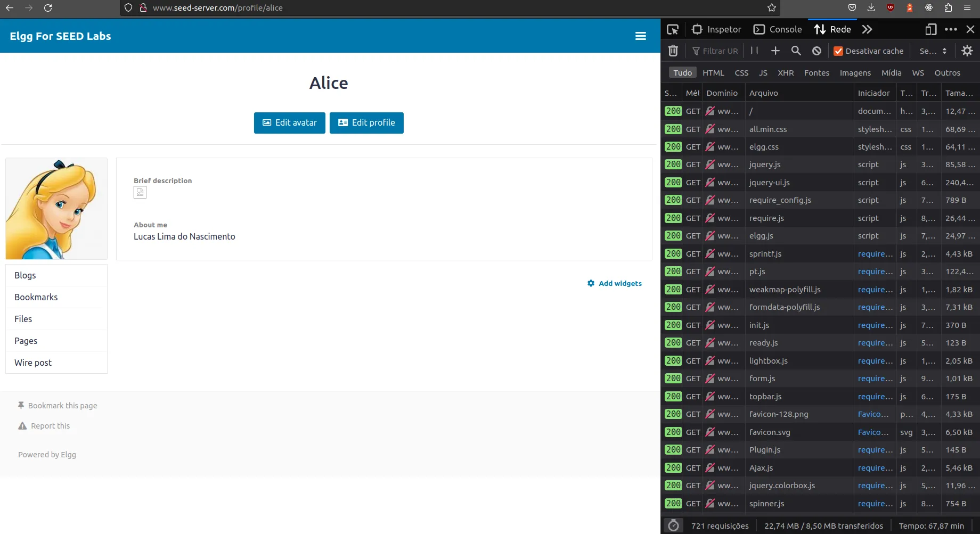Open DevTools three-dot options menu
Image resolution: width=980 pixels, height=534 pixels.
pos(951,29)
